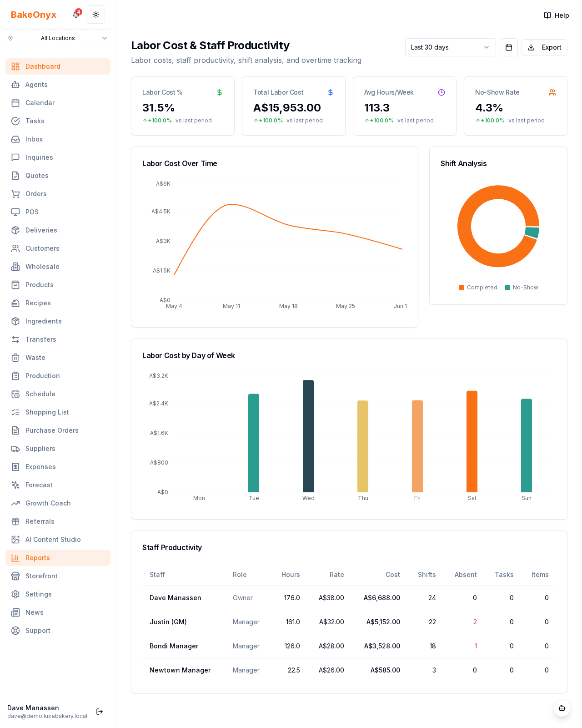Screen dimensions: 582x728
Task: Select the Justin (GM) table row
Action: click(x=349, y=622)
